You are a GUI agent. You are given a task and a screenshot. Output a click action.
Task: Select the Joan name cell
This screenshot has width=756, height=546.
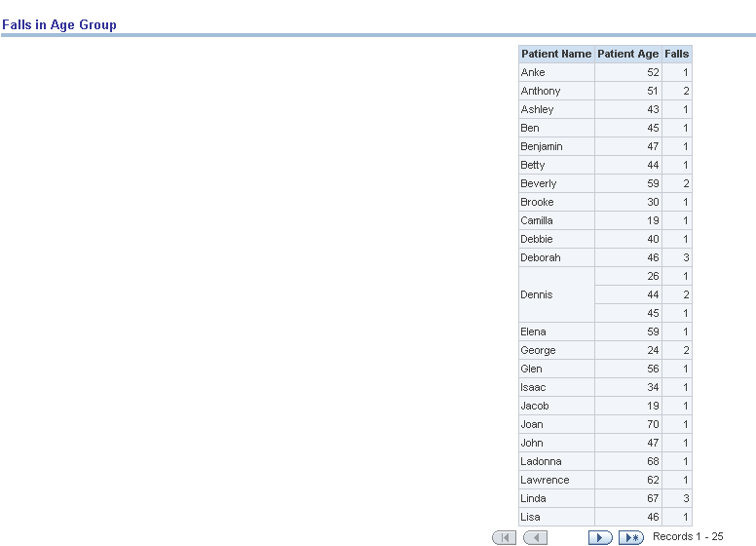[x=556, y=424]
